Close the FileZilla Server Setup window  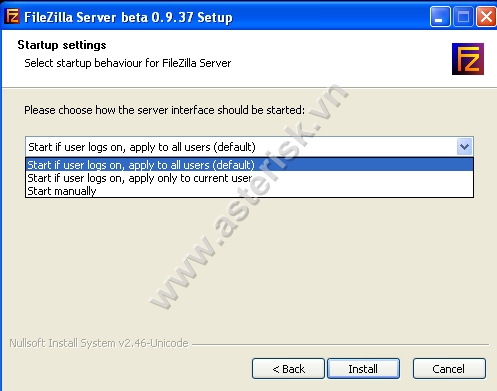coord(486,17)
